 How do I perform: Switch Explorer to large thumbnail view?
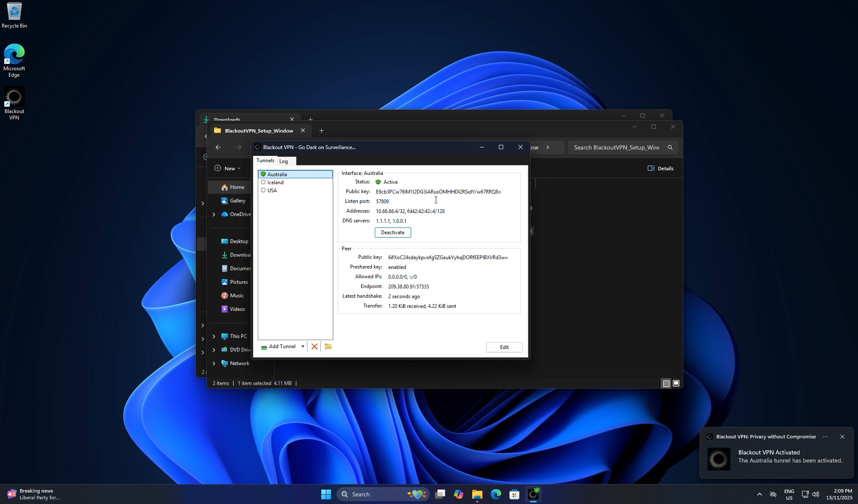click(676, 383)
